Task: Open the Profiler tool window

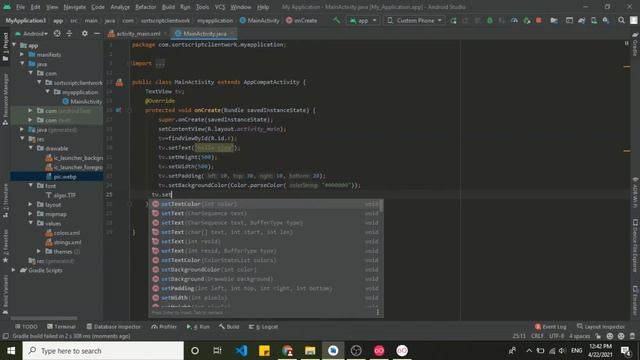Action: [x=164, y=327]
